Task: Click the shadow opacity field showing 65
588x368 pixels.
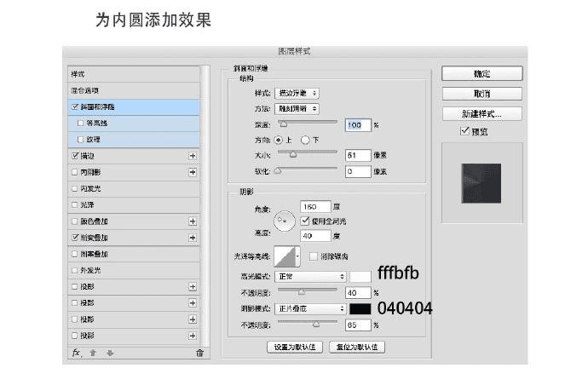Action: pos(358,325)
